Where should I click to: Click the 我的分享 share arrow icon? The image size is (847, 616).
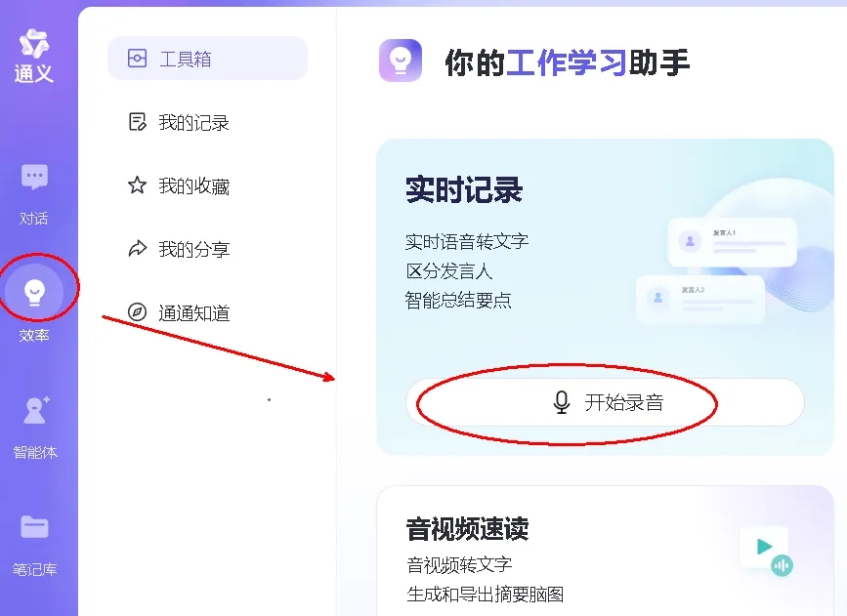137,248
